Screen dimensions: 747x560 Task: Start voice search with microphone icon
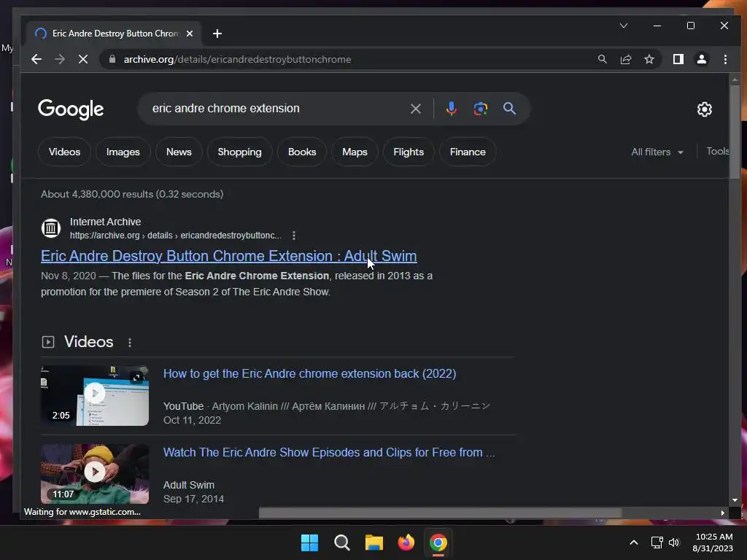point(451,109)
